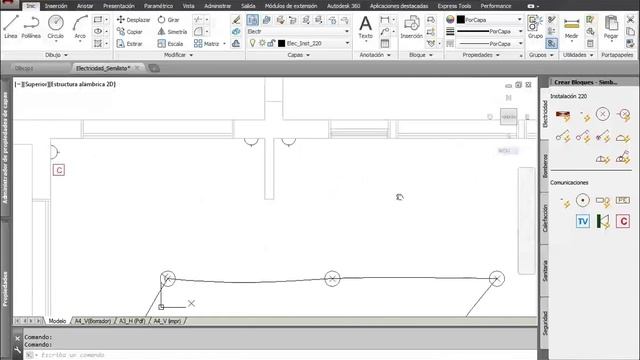Expand the Propiedades panel
This screenshot has height=360, width=640.
(x=481, y=55)
